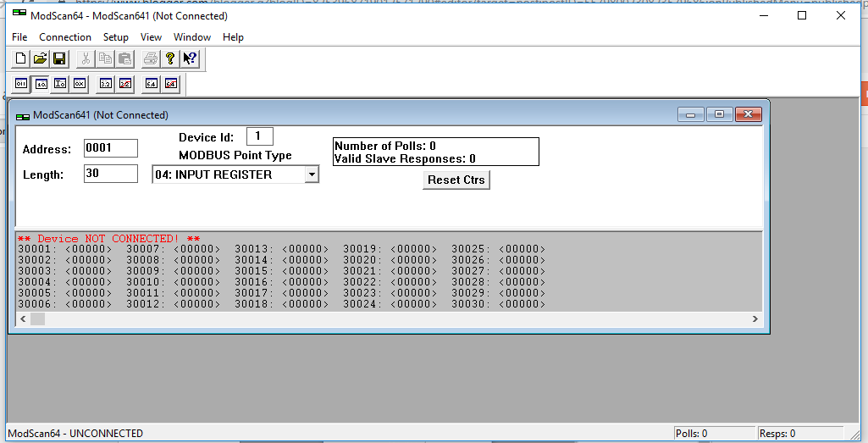The width and height of the screenshot is (868, 443).
Task: Create a new document with New icon
Action: (21, 58)
